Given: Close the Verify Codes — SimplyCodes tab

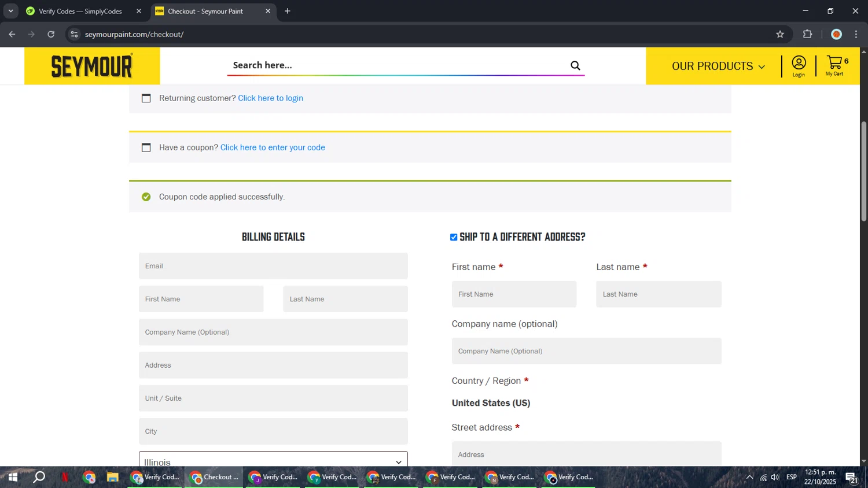Looking at the screenshot, I should click(139, 11).
